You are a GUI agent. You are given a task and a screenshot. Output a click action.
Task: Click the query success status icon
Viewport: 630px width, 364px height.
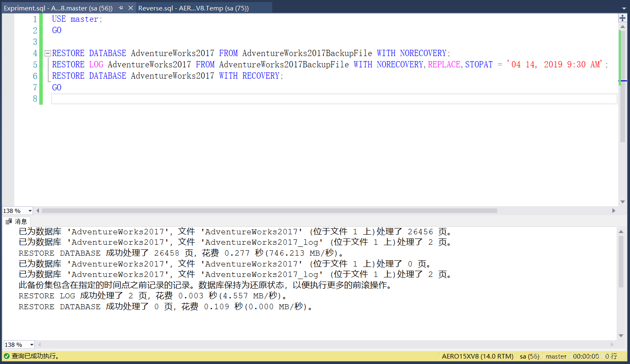point(7,356)
